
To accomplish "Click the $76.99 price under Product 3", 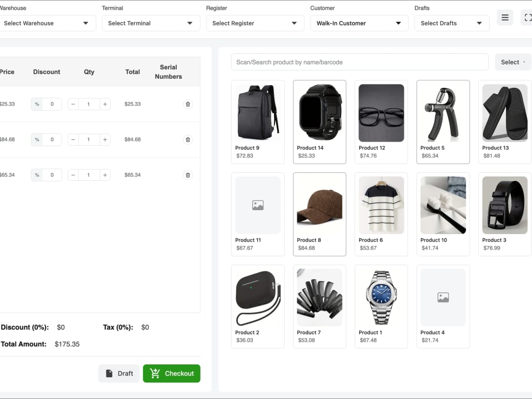I will 492,248.
